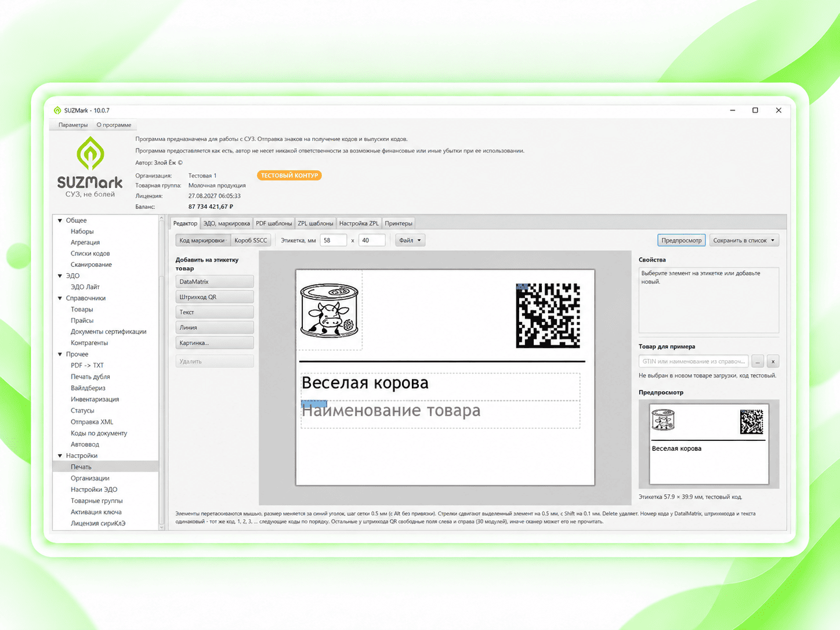
Task: Select the cow can picture on the label
Action: point(330,310)
